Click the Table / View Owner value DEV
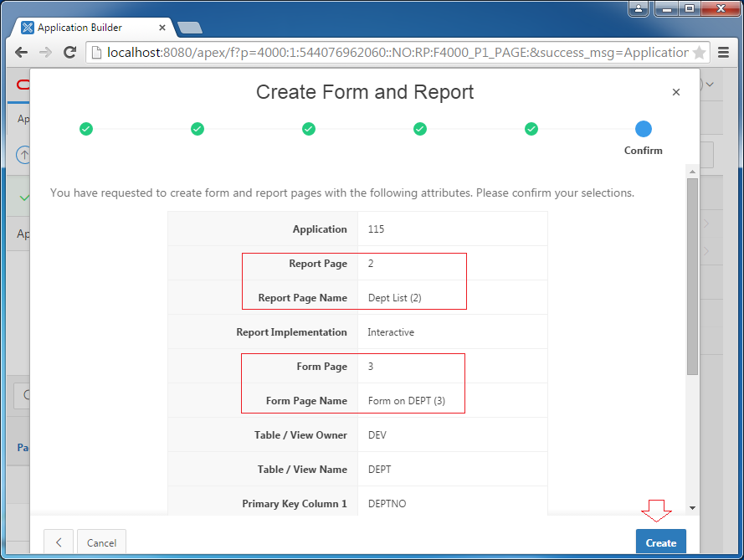 point(377,435)
